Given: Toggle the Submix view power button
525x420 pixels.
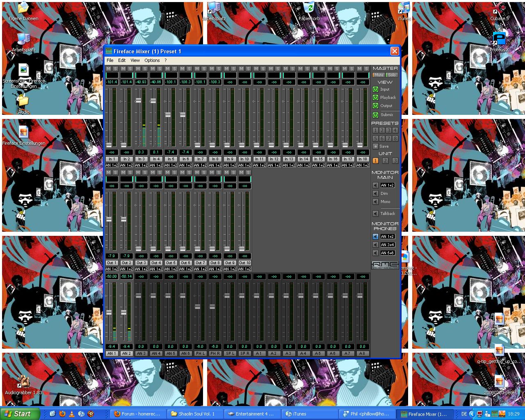Looking at the screenshot, I should [x=375, y=115].
